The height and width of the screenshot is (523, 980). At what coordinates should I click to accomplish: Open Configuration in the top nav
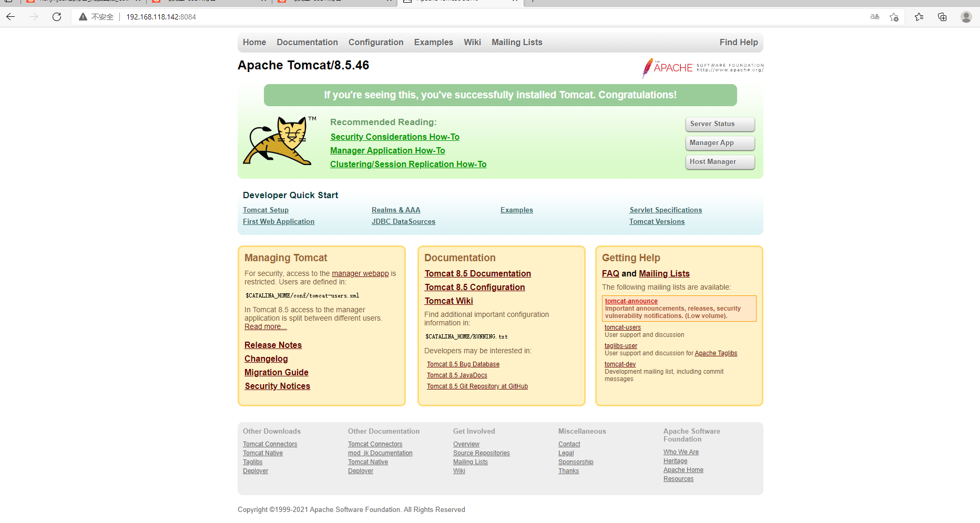tap(376, 43)
